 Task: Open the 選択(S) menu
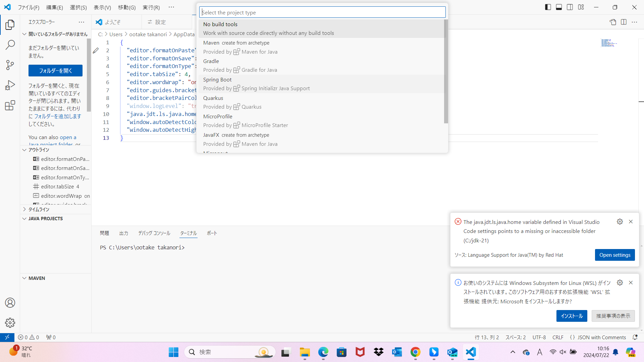point(78,7)
